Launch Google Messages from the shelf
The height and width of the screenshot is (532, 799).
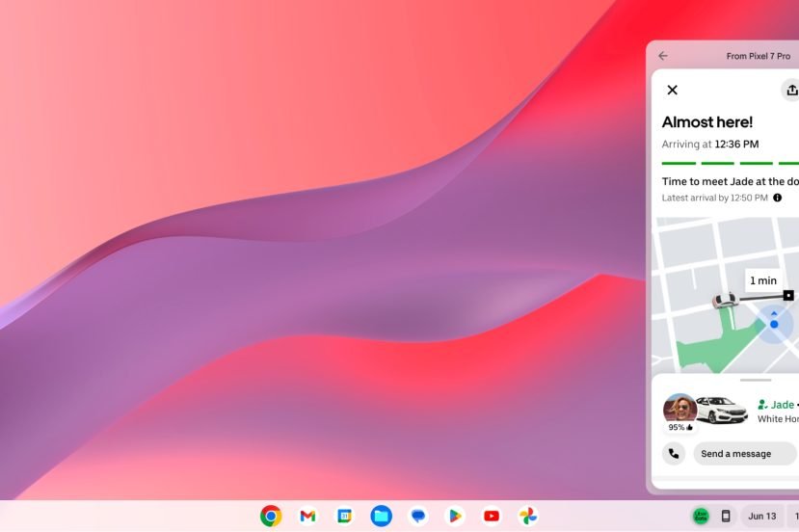click(418, 517)
